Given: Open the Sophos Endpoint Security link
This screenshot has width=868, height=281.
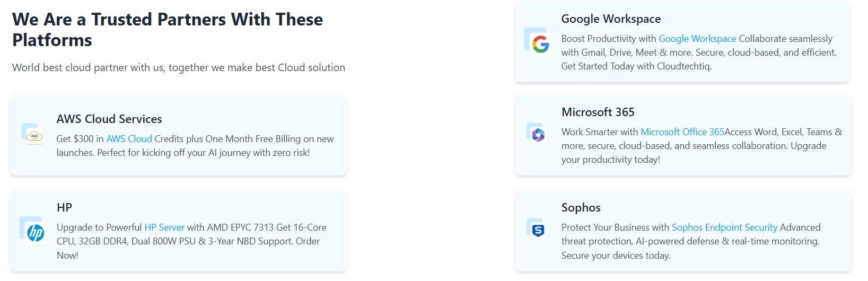Looking at the screenshot, I should 724,227.
